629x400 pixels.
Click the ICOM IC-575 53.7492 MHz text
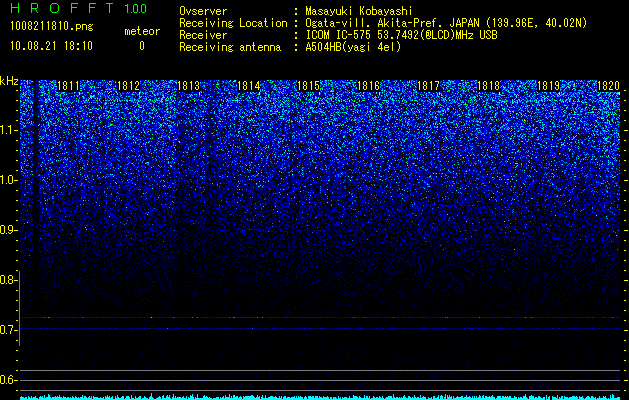401,35
